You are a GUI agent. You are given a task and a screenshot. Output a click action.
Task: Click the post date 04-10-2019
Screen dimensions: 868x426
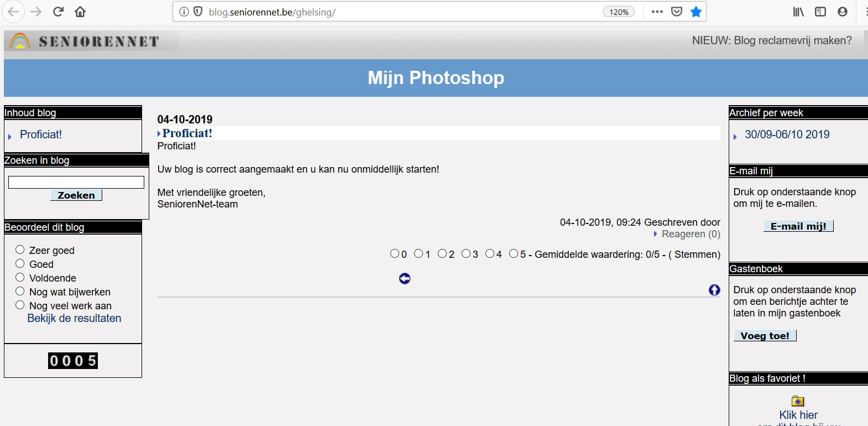pyautogui.click(x=185, y=120)
